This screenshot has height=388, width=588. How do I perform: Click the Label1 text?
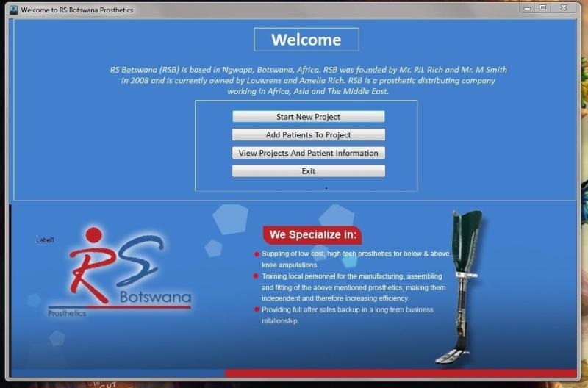[x=46, y=240]
